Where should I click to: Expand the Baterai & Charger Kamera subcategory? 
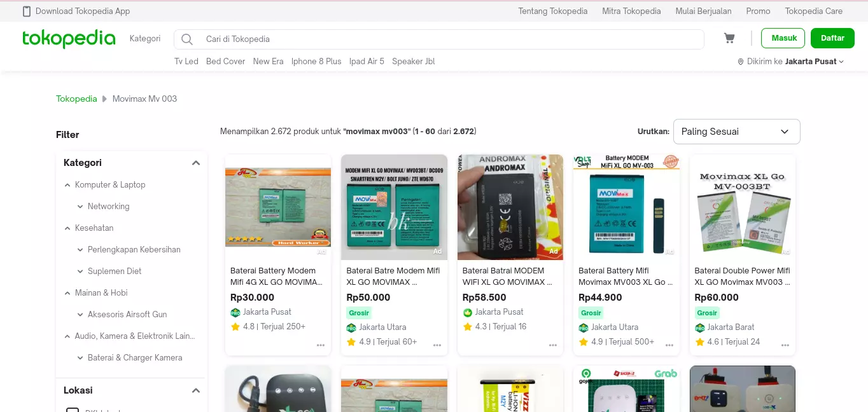click(80, 358)
